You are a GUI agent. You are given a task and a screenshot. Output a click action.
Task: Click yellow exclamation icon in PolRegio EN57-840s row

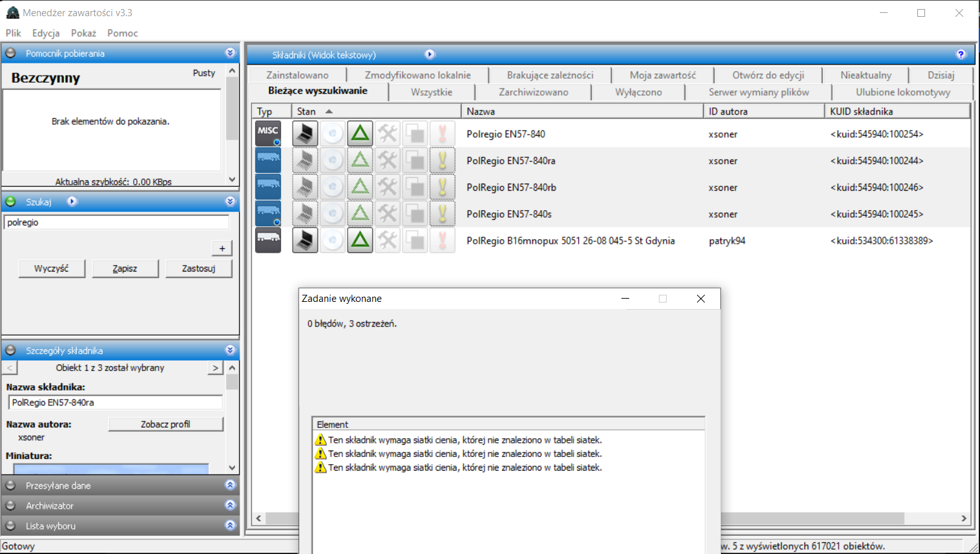(443, 214)
